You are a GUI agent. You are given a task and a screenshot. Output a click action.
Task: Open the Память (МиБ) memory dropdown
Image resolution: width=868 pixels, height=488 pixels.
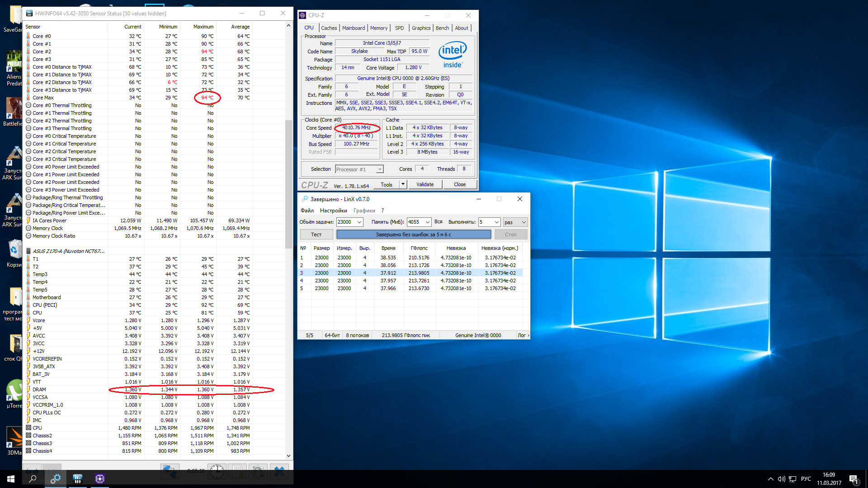[427, 222]
